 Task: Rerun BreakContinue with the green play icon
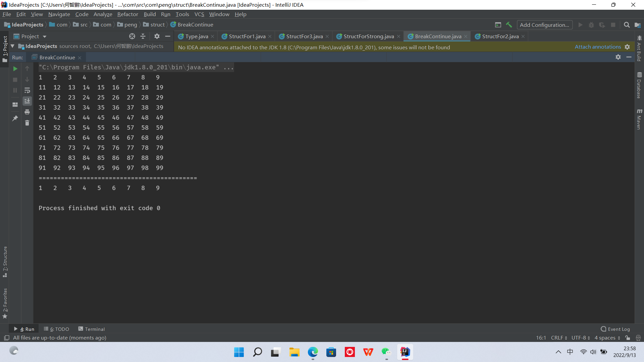(15, 69)
